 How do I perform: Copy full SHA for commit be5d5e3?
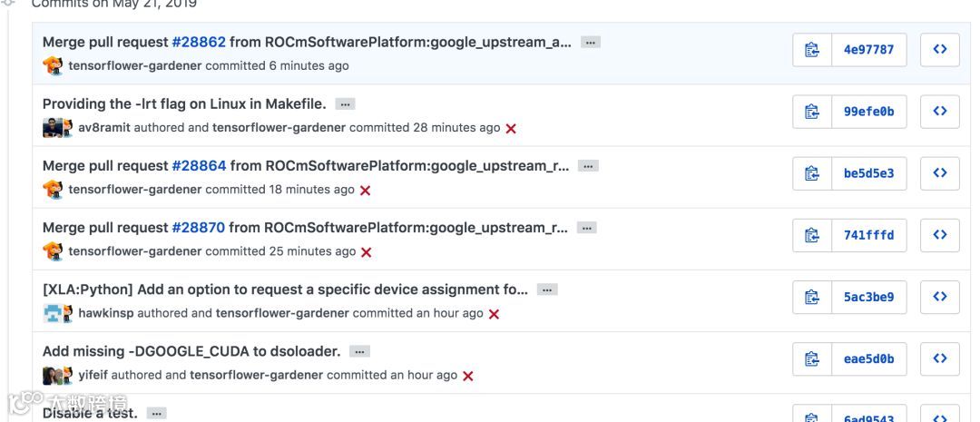coord(812,173)
